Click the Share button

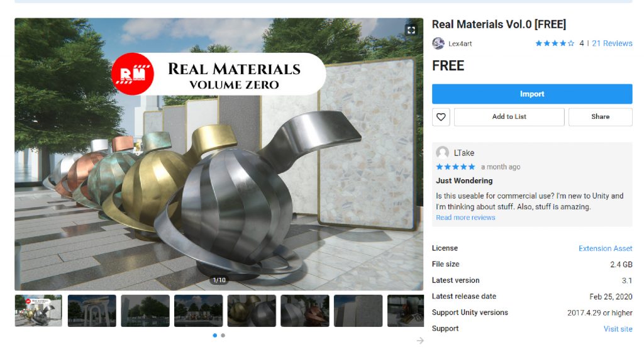coord(600,117)
